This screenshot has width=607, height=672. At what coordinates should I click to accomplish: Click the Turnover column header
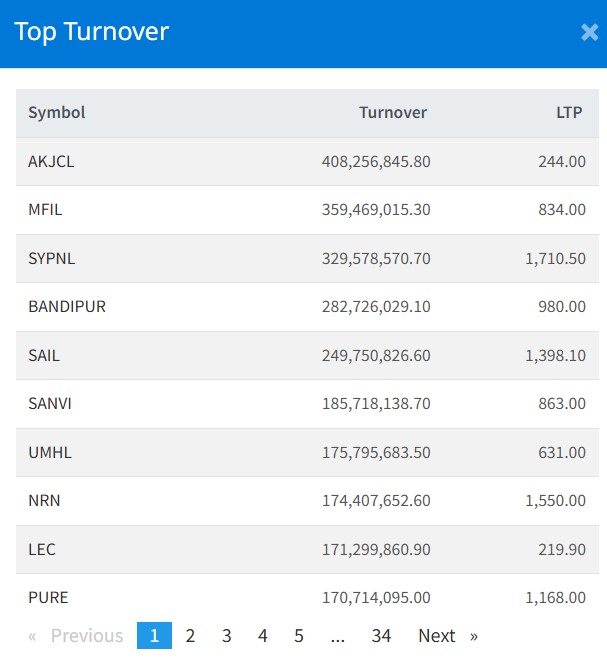(x=393, y=113)
